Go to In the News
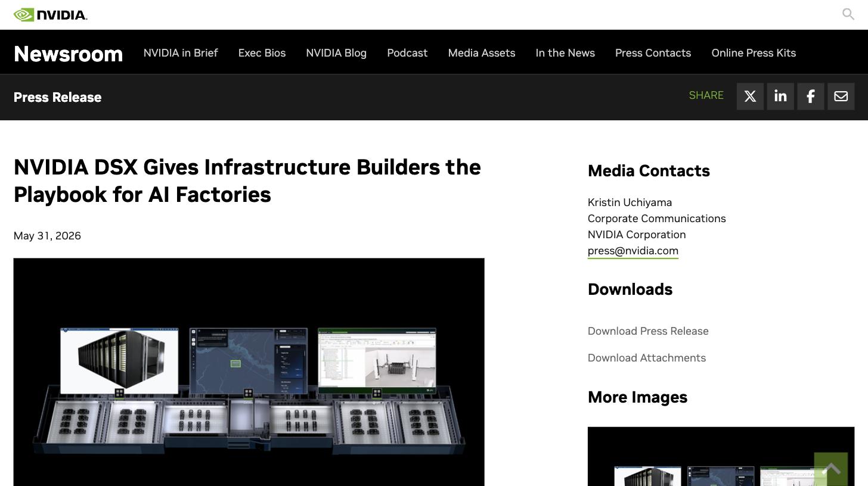The height and width of the screenshot is (486, 868). tap(565, 53)
